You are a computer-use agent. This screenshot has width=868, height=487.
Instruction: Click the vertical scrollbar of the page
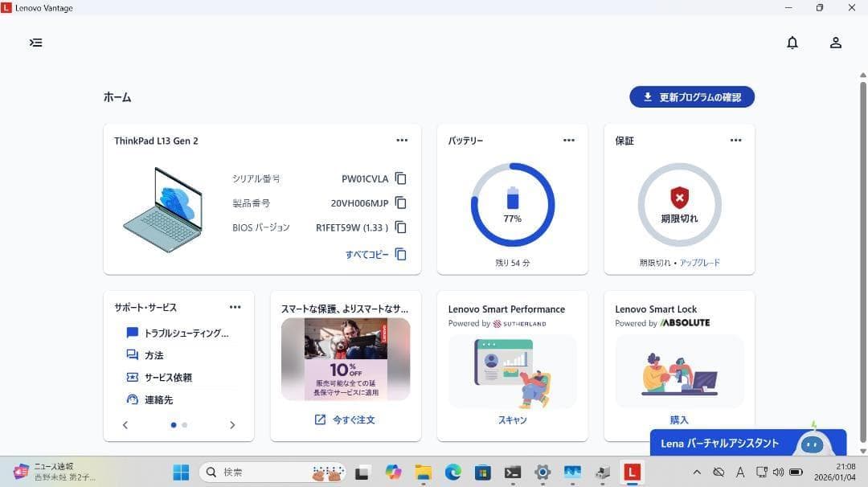click(862, 257)
